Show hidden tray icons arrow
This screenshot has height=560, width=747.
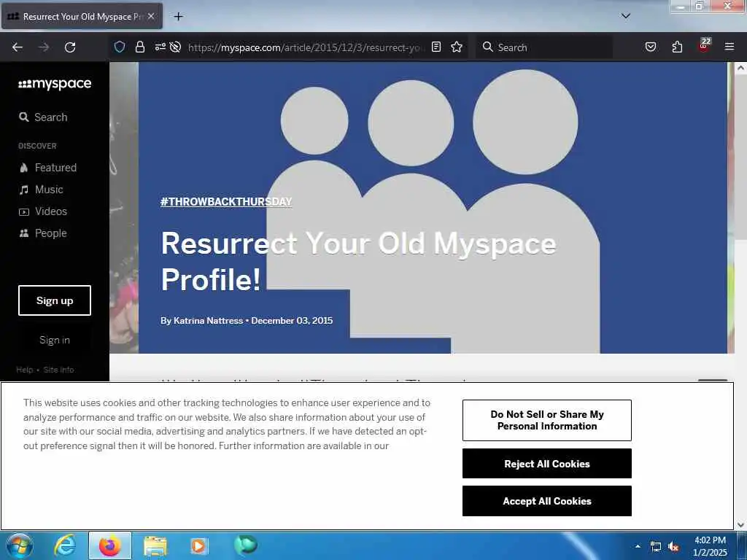pos(638,546)
